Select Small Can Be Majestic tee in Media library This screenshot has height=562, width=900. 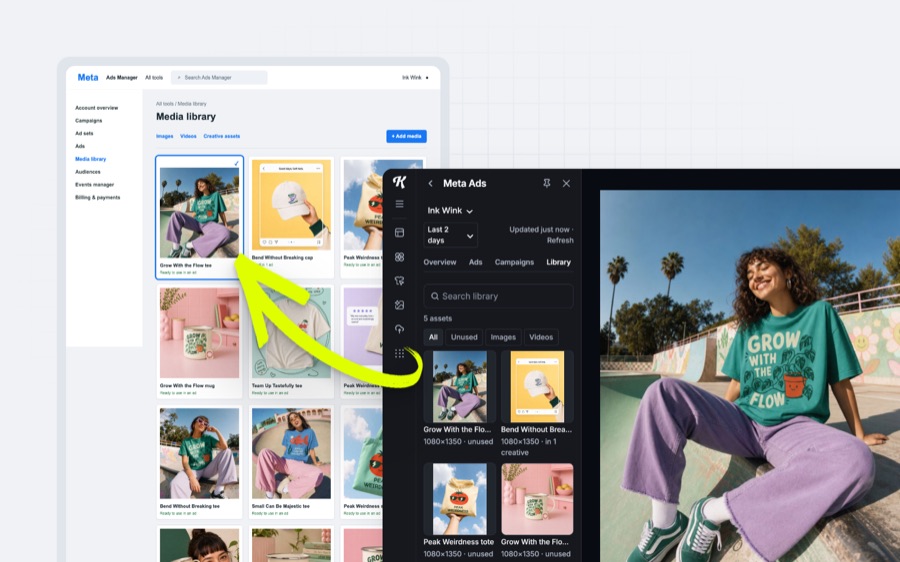(x=291, y=461)
